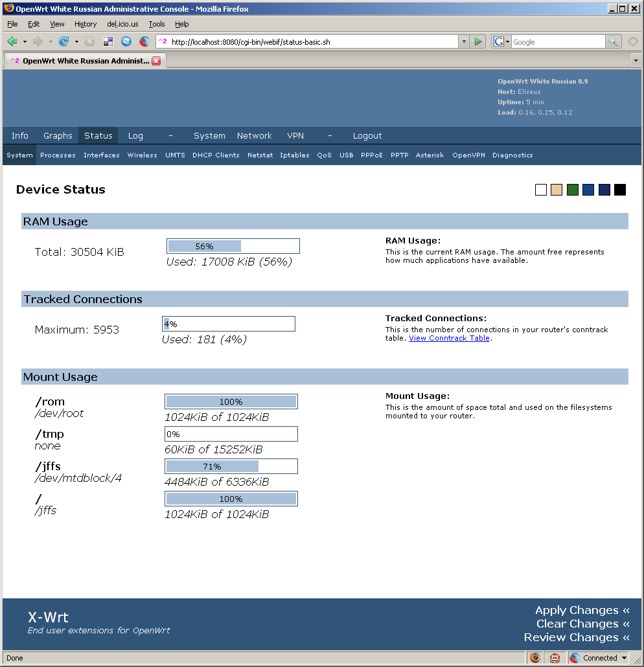Open the del.icio.us checkered toolbar icon
644x667 pixels.
(108, 41)
